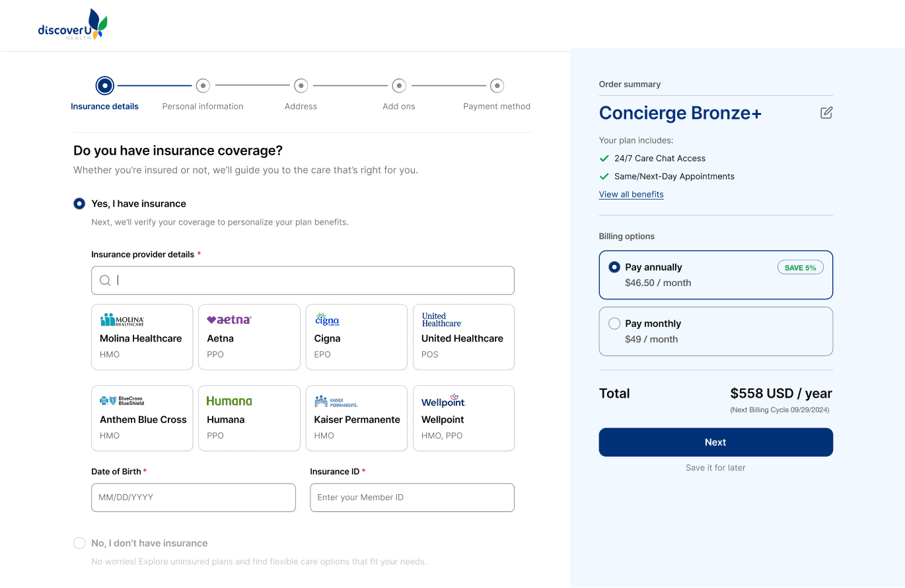This screenshot has width=905, height=588.
Task: Click the Save it for later link
Action: (x=715, y=468)
